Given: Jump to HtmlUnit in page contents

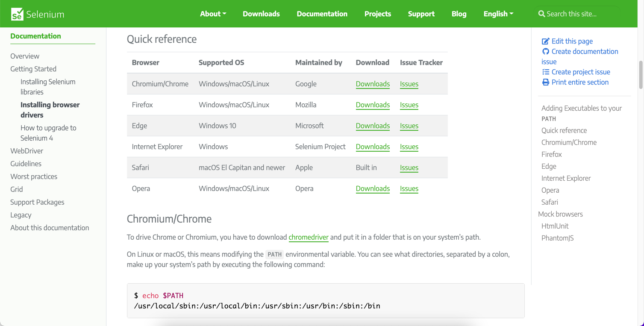Looking at the screenshot, I should 555,226.
